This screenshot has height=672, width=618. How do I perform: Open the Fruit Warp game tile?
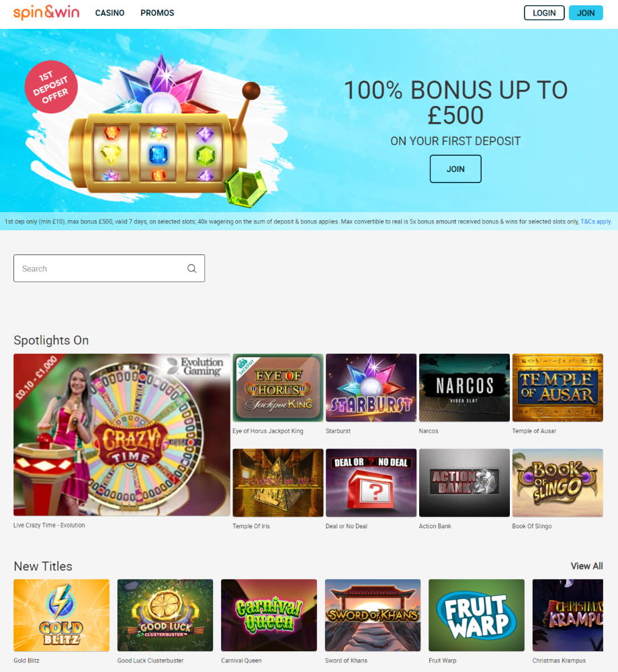[476, 615]
